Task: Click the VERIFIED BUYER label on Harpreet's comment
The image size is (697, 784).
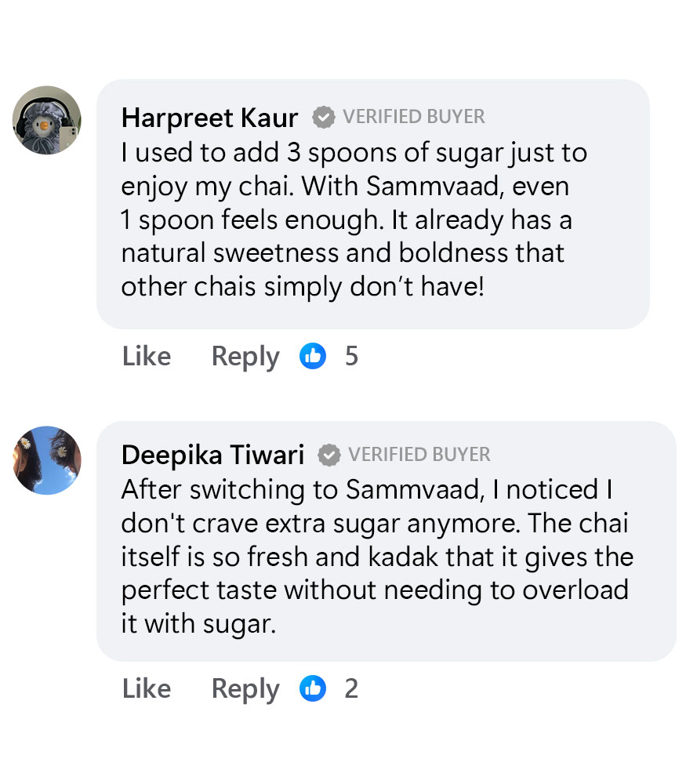Action: [413, 117]
